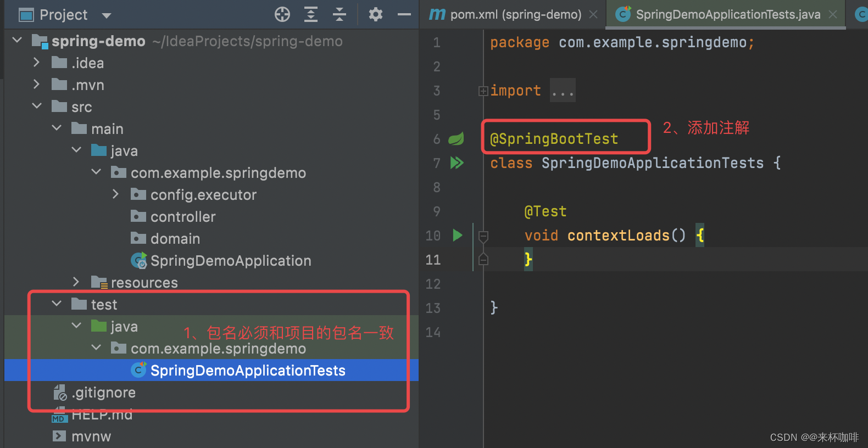868x448 pixels.
Task: Expand the resources folder
Action: tap(76, 282)
